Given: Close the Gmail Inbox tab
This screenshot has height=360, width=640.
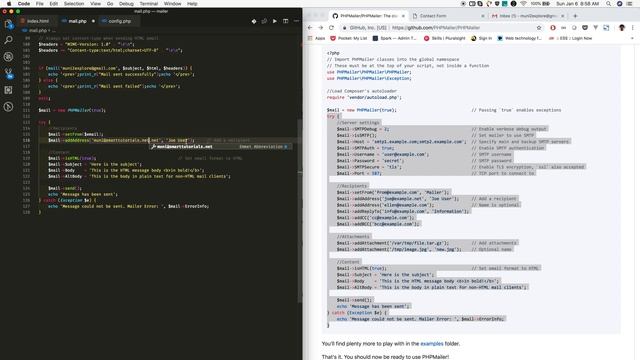Looking at the screenshot, I should click(562, 16).
